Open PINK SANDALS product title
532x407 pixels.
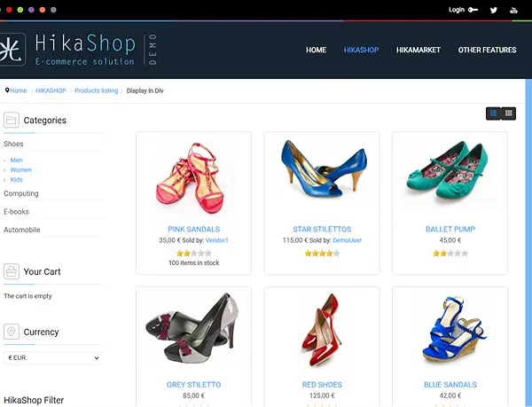coord(193,230)
